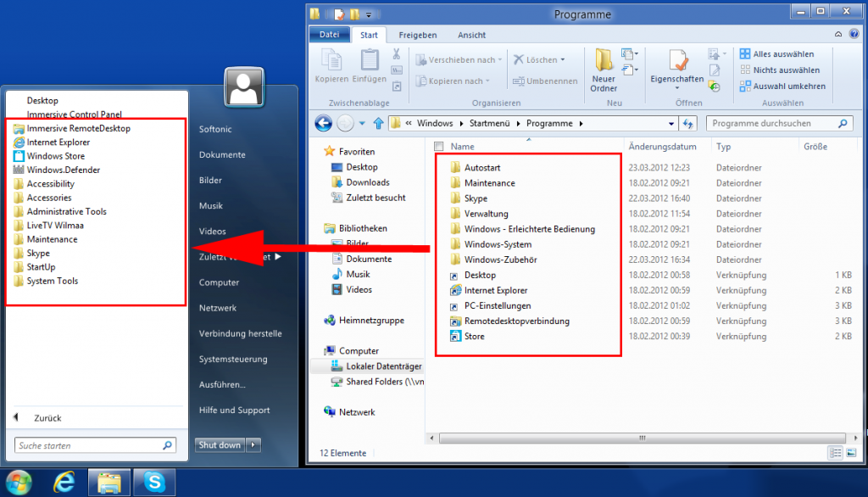
Task: Launch Skype from the taskbar
Action: pos(154,482)
